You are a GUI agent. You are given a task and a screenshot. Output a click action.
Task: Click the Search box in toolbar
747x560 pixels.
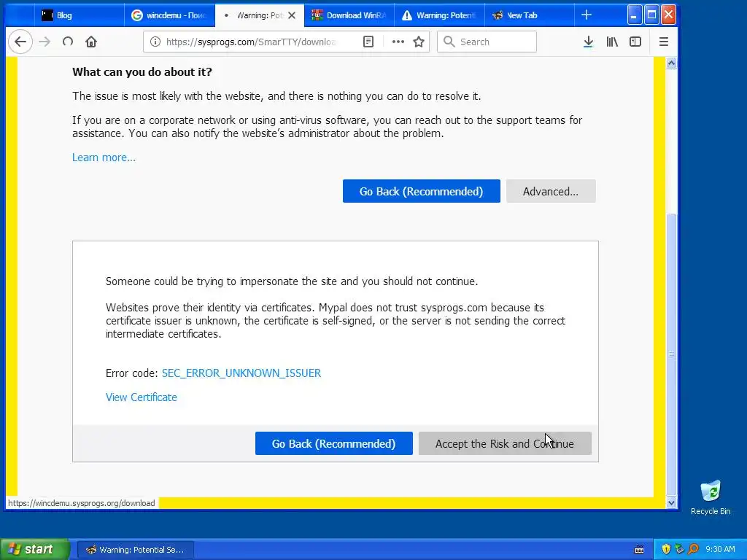coord(487,42)
